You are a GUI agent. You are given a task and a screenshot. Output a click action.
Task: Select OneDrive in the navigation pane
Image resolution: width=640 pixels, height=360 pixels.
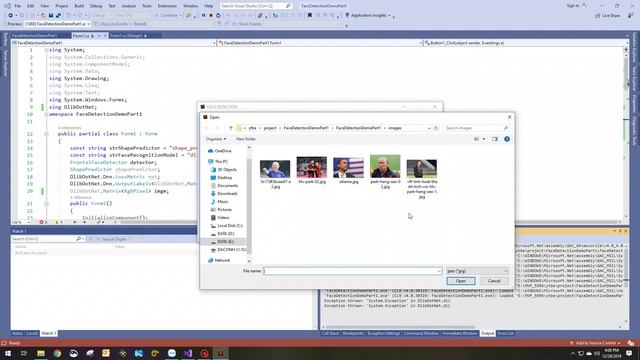[x=219, y=151]
